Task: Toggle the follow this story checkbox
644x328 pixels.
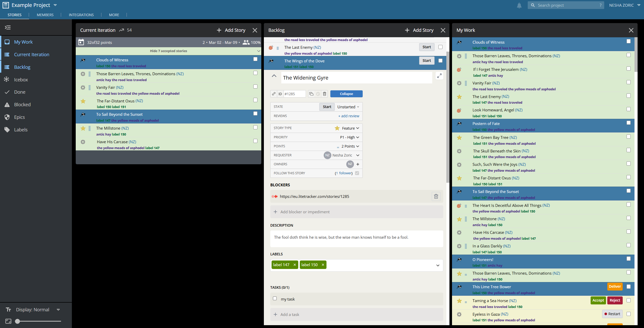Action: 357,173
